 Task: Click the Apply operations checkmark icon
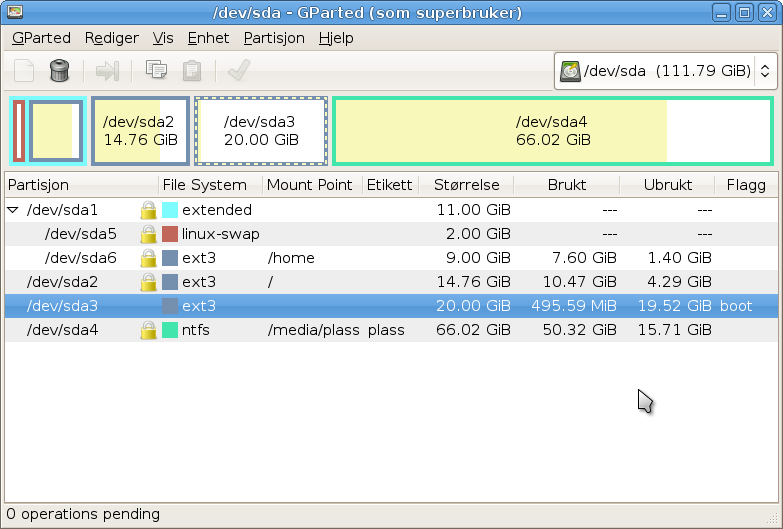pyautogui.click(x=239, y=70)
